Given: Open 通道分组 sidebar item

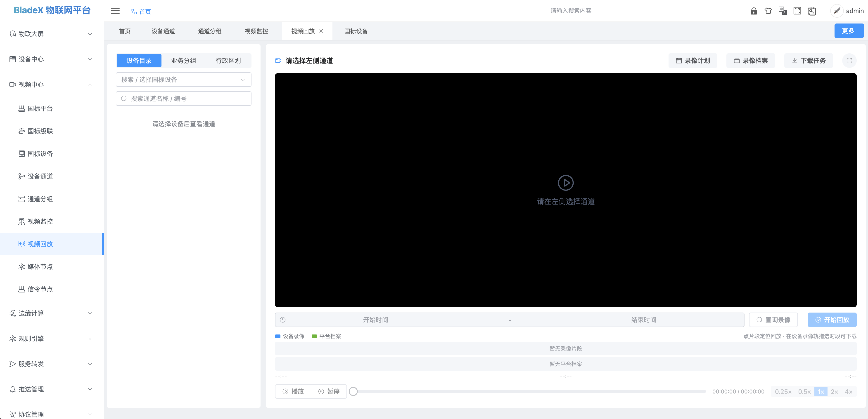Looking at the screenshot, I should tap(52, 199).
